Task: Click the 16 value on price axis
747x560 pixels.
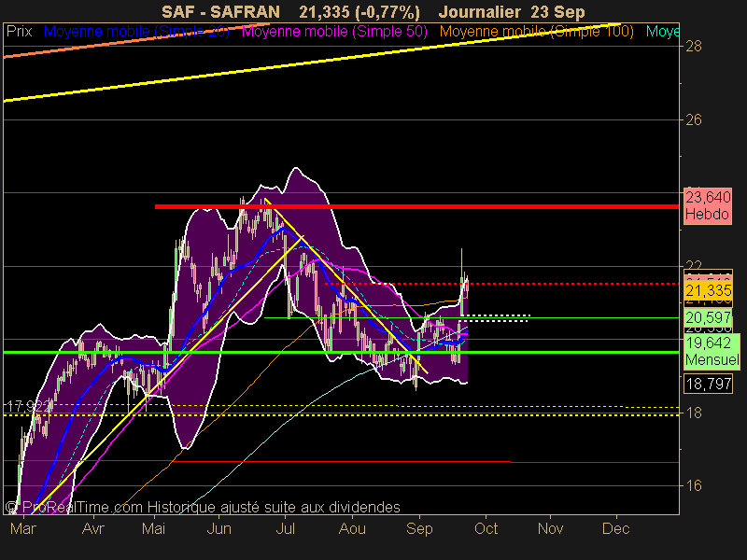Action: [x=694, y=485]
